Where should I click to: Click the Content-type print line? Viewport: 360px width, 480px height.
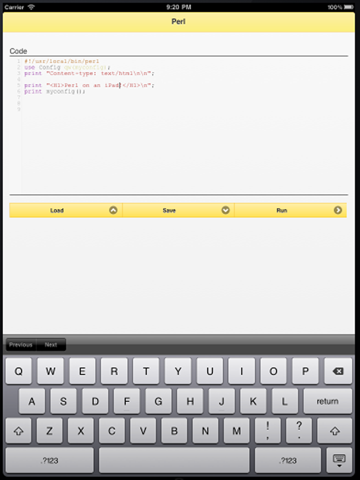[x=89, y=73]
